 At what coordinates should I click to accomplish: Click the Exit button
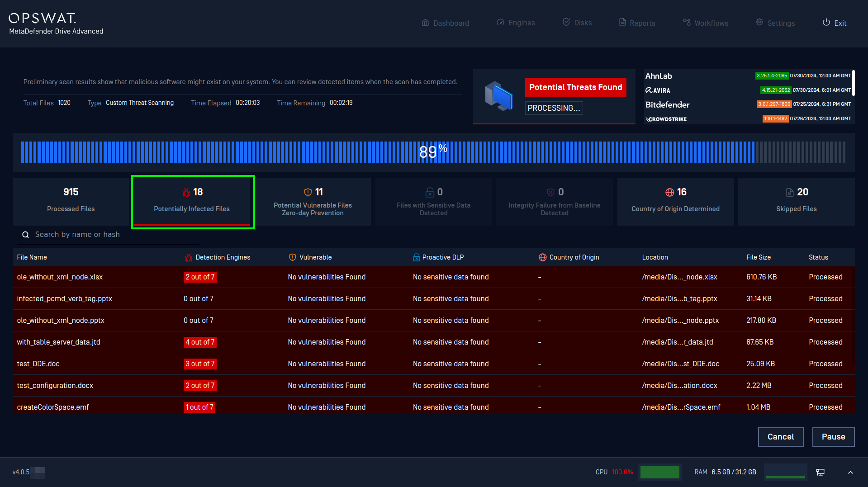pyautogui.click(x=835, y=23)
